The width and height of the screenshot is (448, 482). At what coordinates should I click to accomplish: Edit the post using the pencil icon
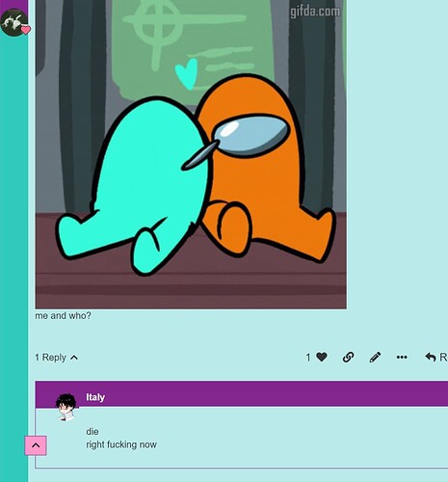(x=375, y=357)
